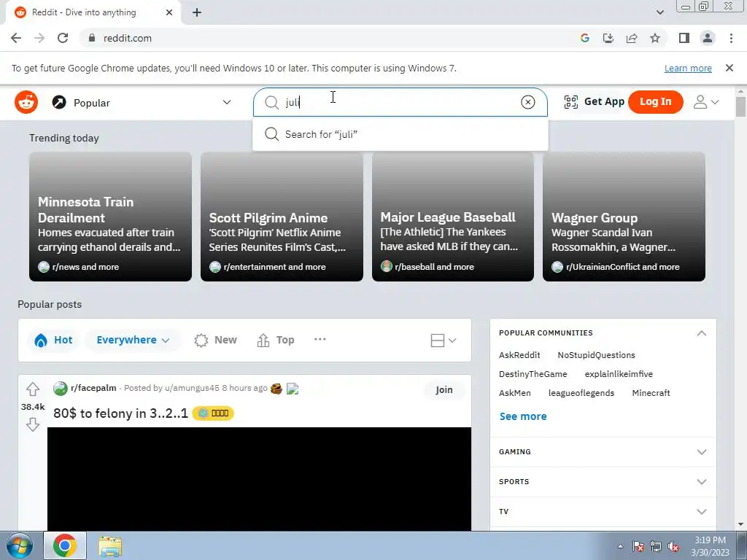
Task: Open the Wagner Group trending card
Action: (624, 217)
